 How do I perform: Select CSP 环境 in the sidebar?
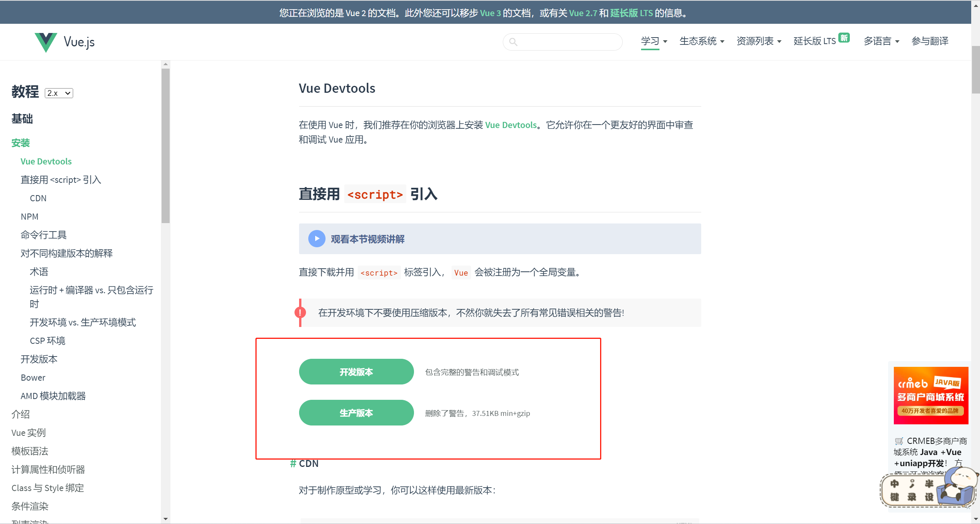tap(47, 341)
